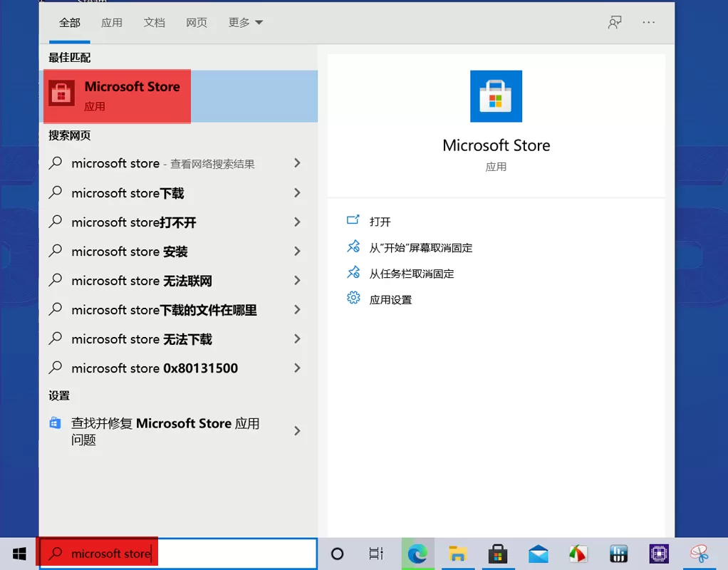The height and width of the screenshot is (570, 728).
Task: Open File Explorer from taskbar
Action: [457, 554]
